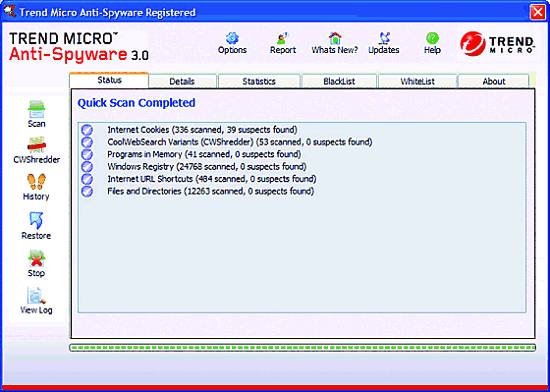Viewport: 550px width, 392px height.
Task: Click the Quick Scan Completed heading
Action: (x=136, y=103)
